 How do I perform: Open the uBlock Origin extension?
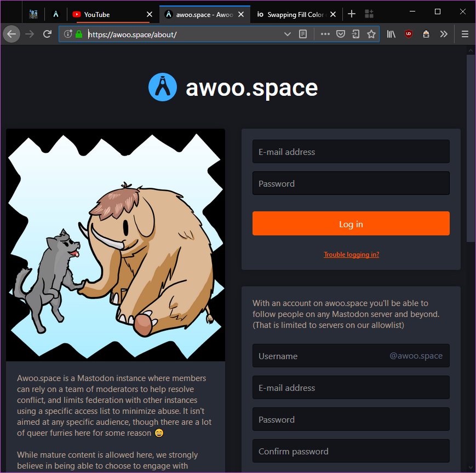[x=409, y=34]
